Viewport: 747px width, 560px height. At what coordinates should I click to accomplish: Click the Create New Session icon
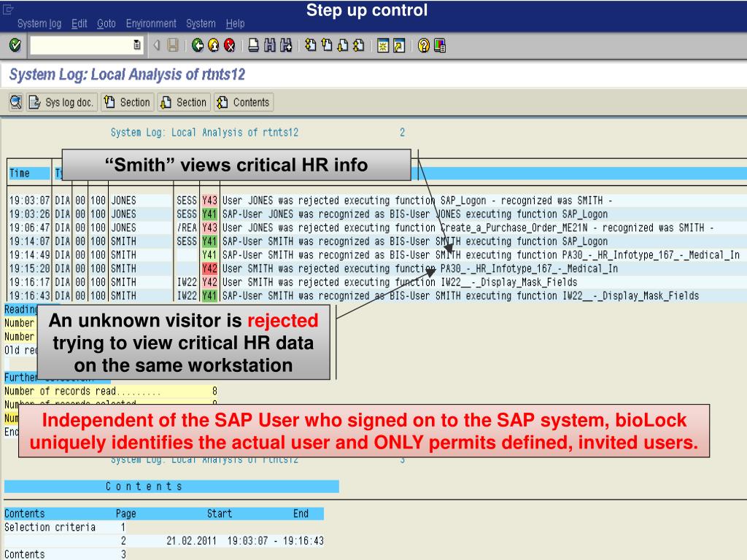pos(382,45)
